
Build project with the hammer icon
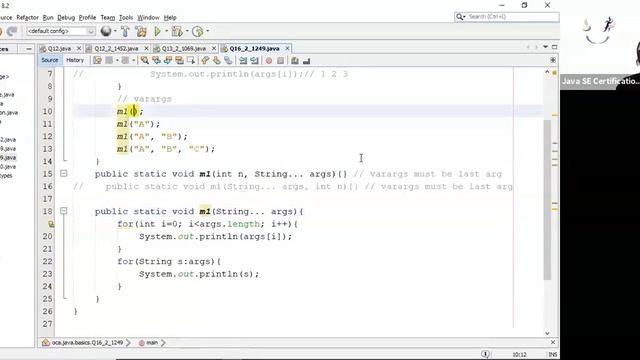(125, 31)
